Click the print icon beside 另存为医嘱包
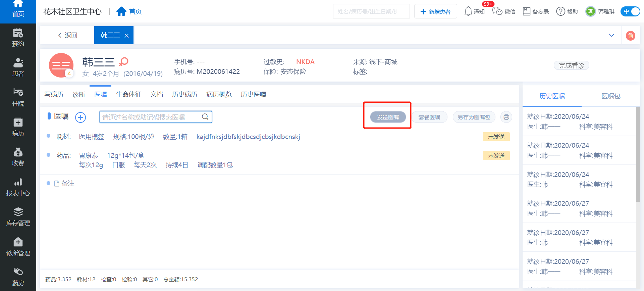This screenshot has height=291, width=644. (506, 117)
